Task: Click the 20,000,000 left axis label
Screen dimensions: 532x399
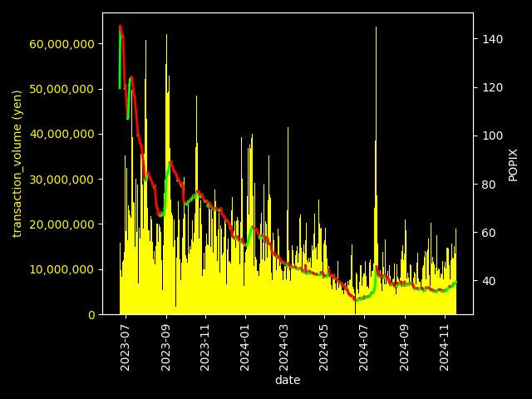Action: [x=62, y=224]
